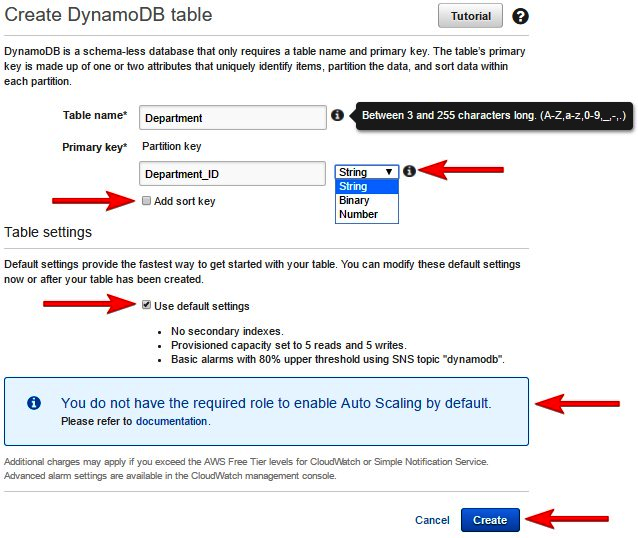Click the info icon in Auto Scaling notice

(x=34, y=402)
